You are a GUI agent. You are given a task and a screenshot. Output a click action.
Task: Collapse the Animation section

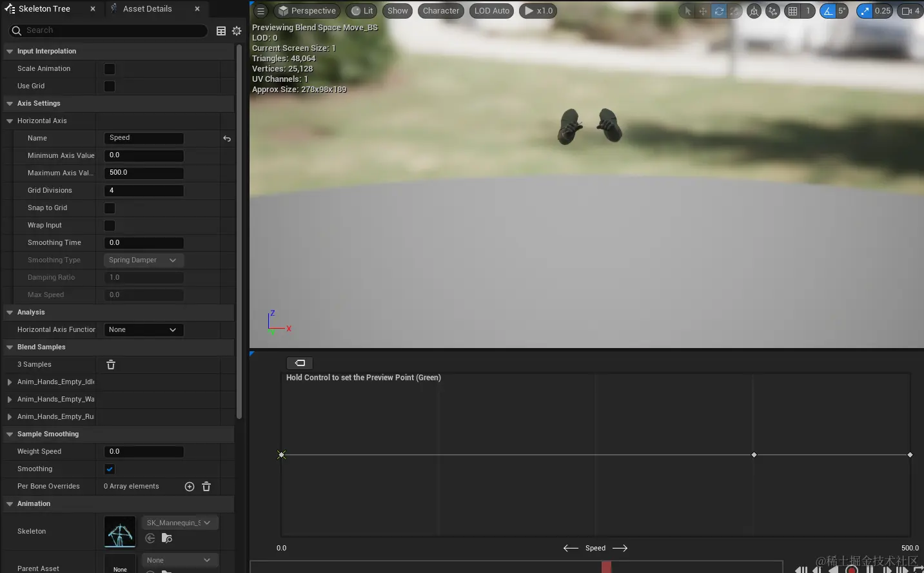tap(10, 504)
